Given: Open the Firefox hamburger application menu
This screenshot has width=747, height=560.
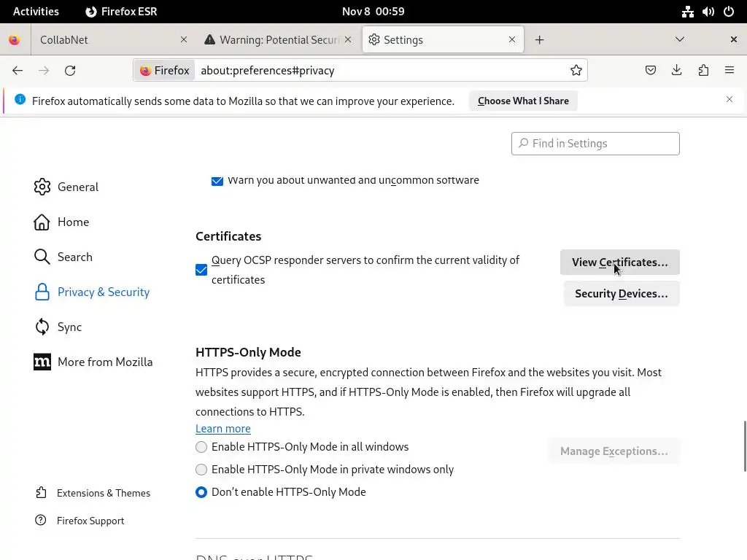Looking at the screenshot, I should 729,71.
